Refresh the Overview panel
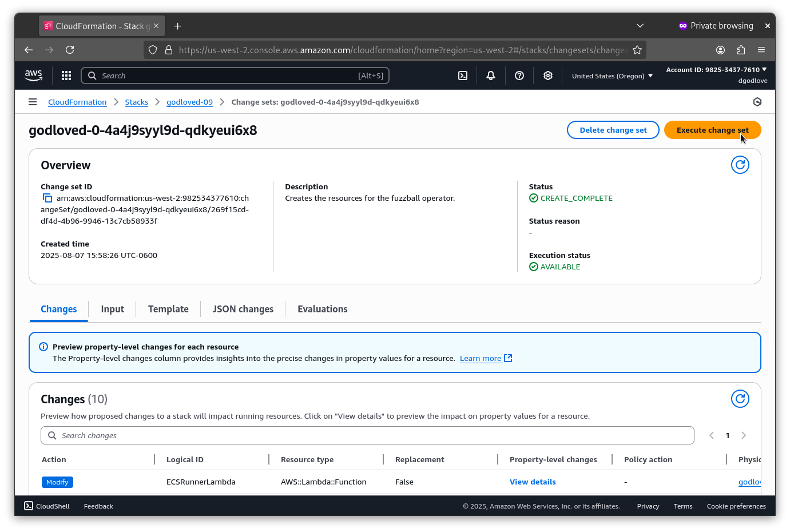The height and width of the screenshot is (532, 790). [x=740, y=165]
